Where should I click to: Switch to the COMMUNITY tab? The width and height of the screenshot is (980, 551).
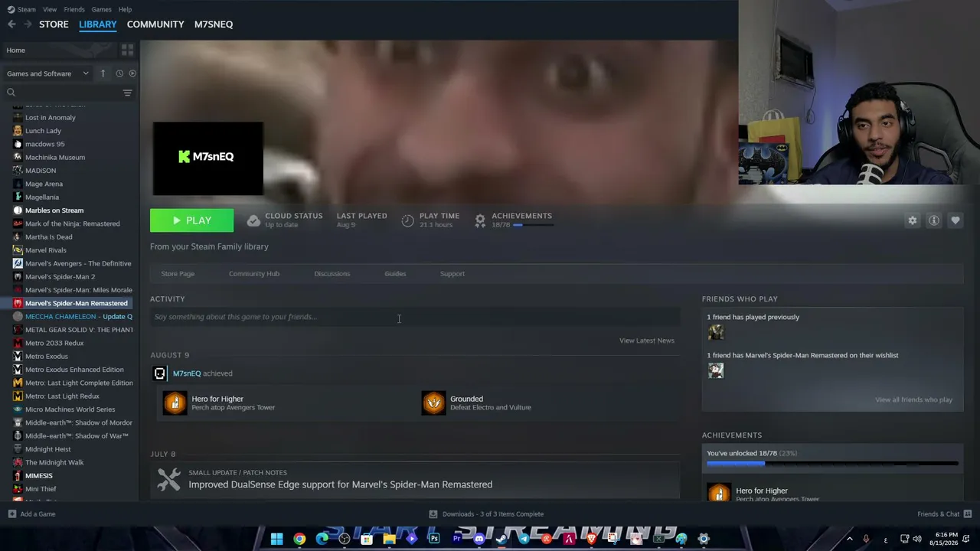click(x=155, y=24)
